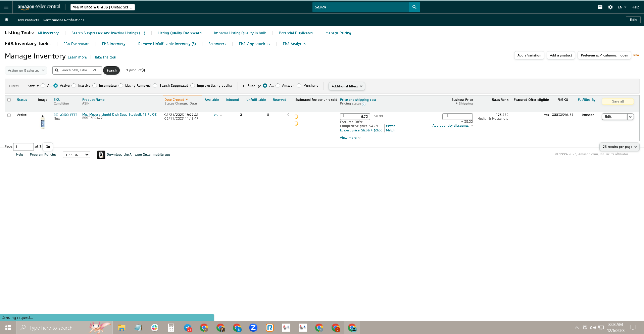Image resolution: width=644 pixels, height=334 pixels.
Task: Open the Mrs. Meyer's Liquid Dish Soap link
Action: point(119,115)
